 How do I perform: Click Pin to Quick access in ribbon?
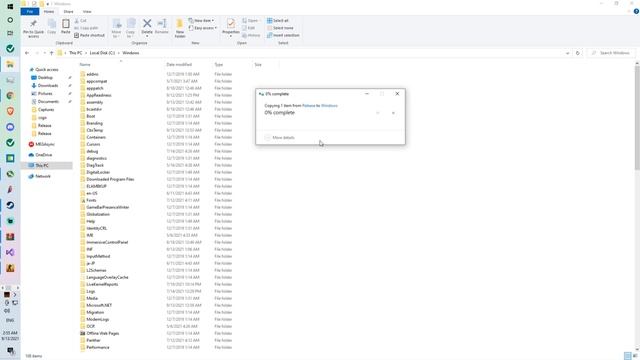pos(33,28)
